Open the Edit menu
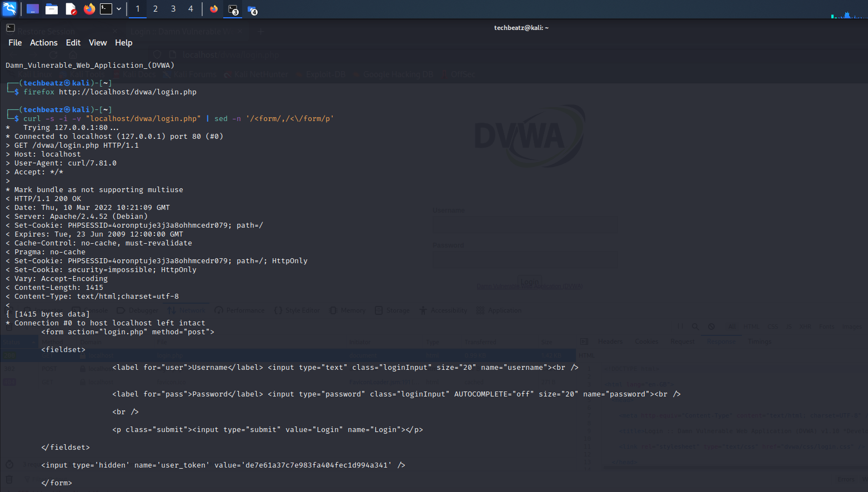 [x=73, y=43]
